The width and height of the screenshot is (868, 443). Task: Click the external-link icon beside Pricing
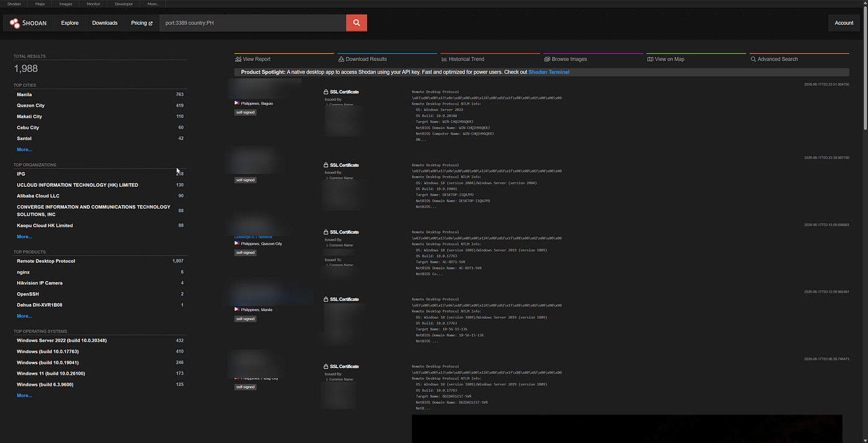pyautogui.click(x=150, y=23)
